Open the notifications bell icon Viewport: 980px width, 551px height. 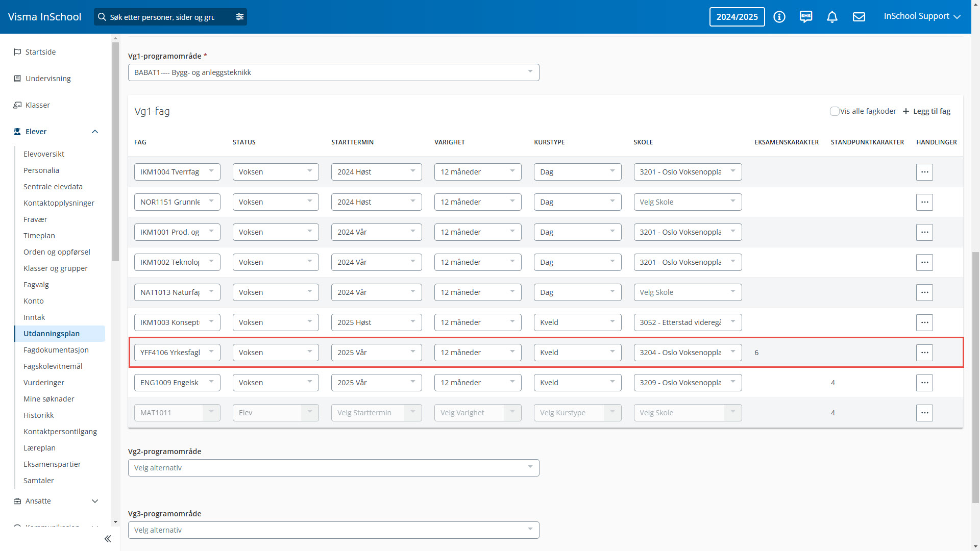pos(832,17)
